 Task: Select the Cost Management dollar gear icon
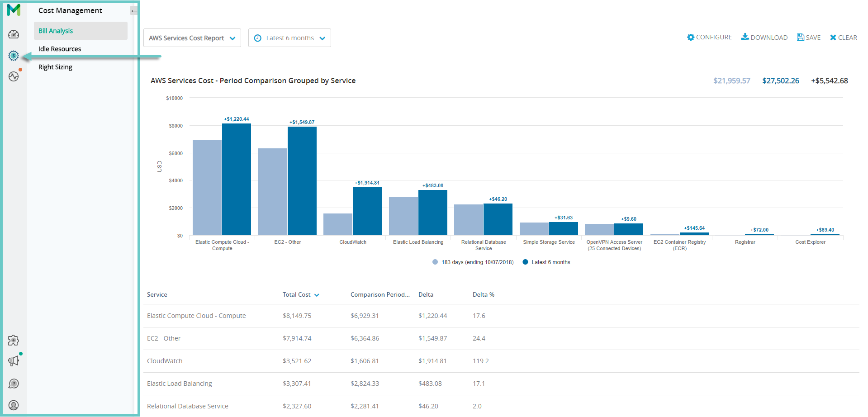[x=14, y=56]
